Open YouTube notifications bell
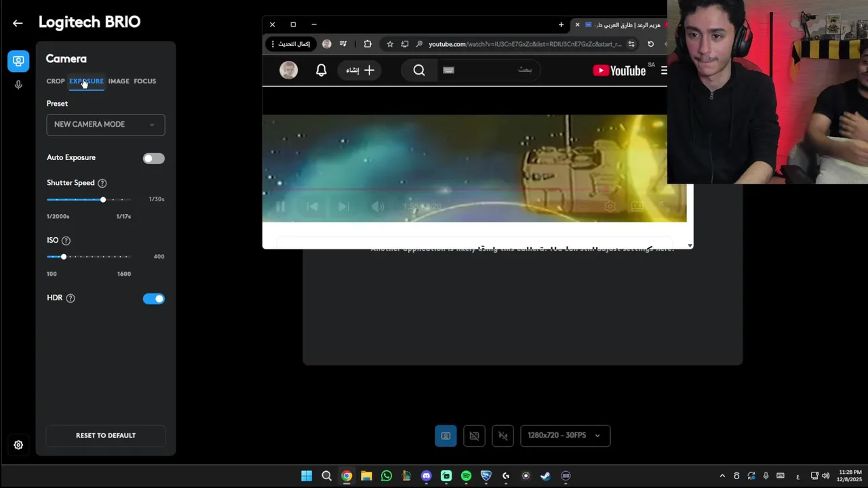The width and height of the screenshot is (868, 488). [x=321, y=70]
